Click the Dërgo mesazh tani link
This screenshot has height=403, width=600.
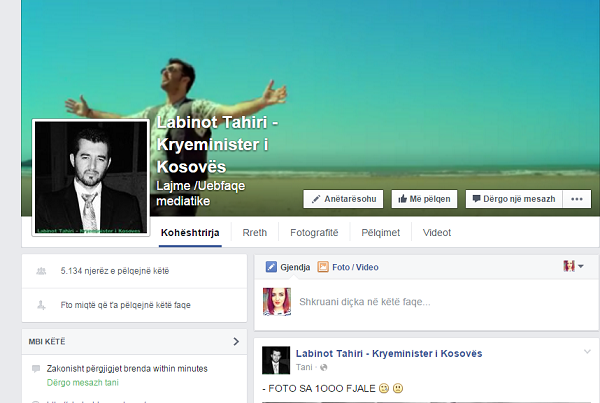[83, 383]
